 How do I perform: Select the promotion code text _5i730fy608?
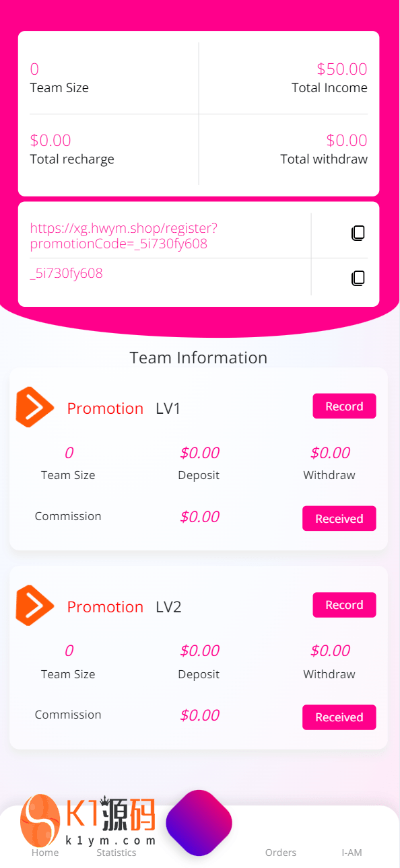(67, 273)
